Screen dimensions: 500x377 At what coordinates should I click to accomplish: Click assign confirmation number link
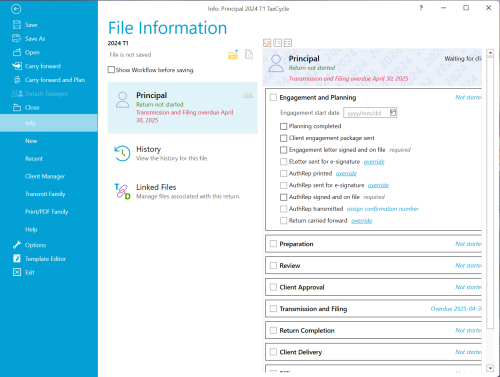coord(382,209)
